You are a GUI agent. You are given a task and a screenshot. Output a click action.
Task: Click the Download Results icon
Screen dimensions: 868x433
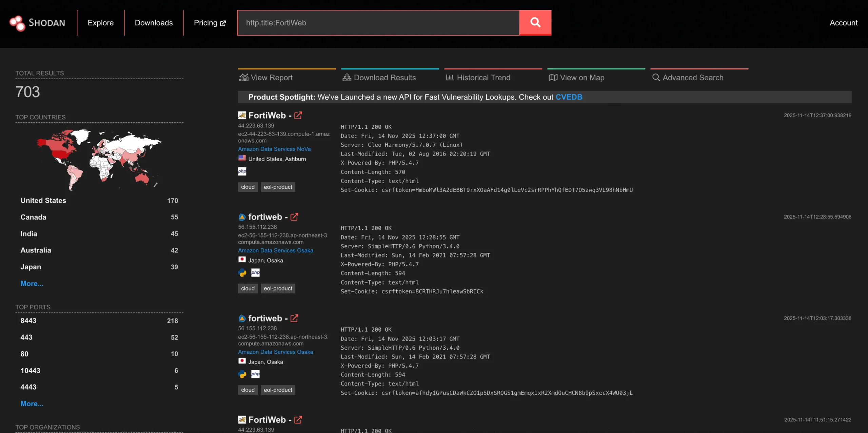click(x=347, y=77)
